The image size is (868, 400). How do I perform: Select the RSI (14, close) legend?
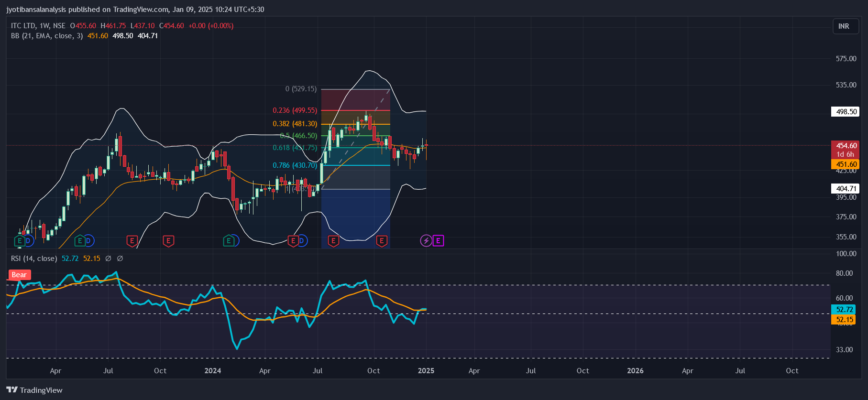click(34, 259)
